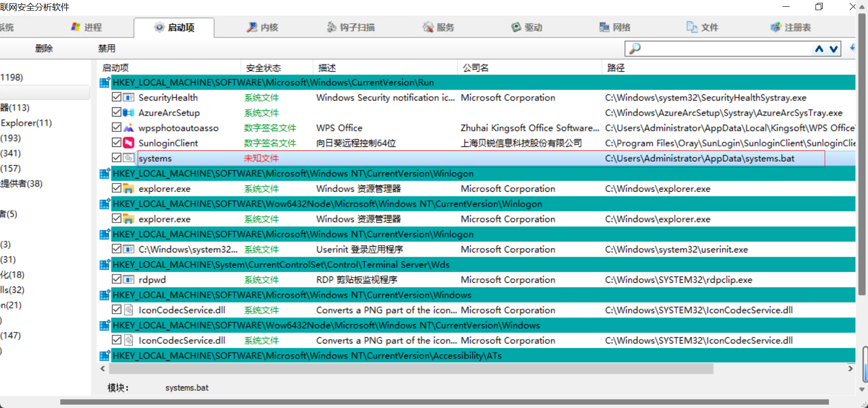Open the 注册表 tab
This screenshot has height=408, width=868.
[791, 27]
